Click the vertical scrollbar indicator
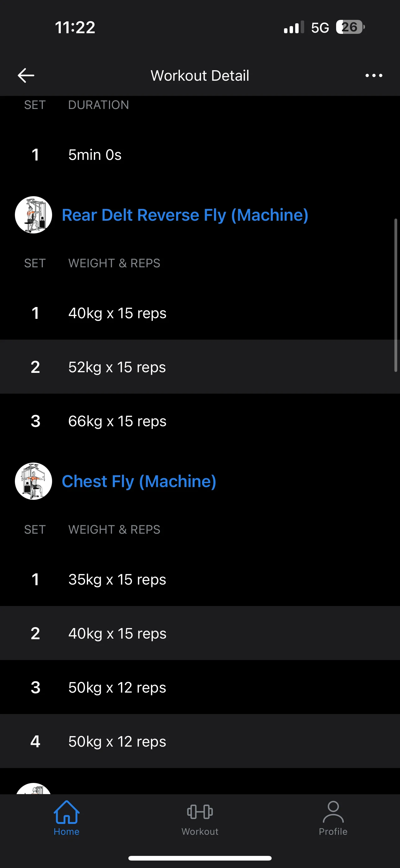Image resolution: width=400 pixels, height=868 pixels. point(396,295)
